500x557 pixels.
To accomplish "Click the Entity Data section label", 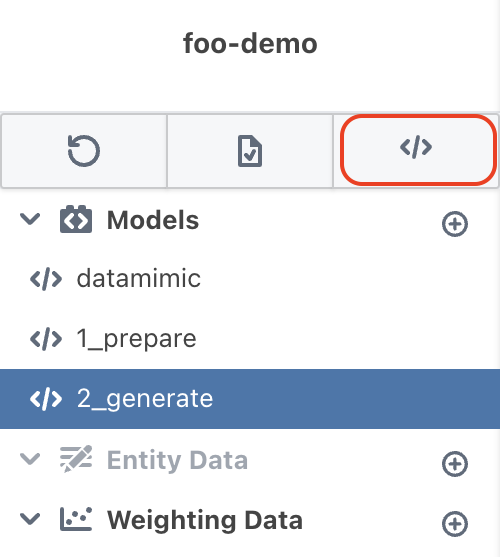I will 177,460.
